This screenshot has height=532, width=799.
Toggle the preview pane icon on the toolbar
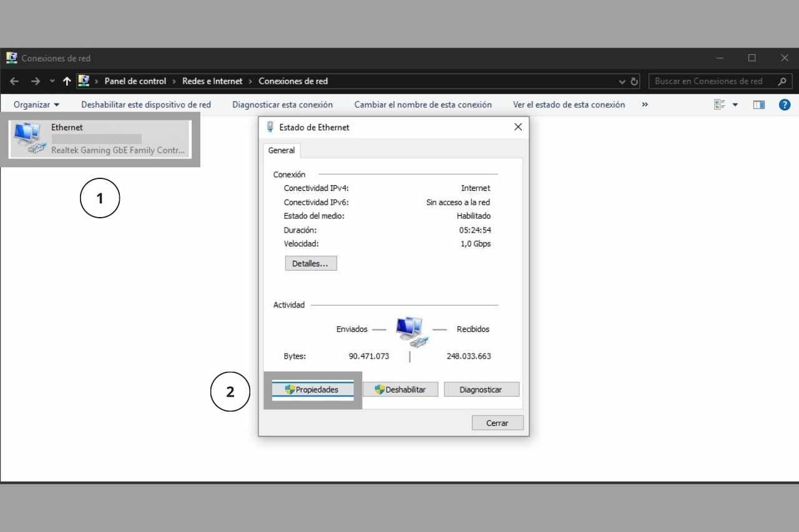[758, 104]
